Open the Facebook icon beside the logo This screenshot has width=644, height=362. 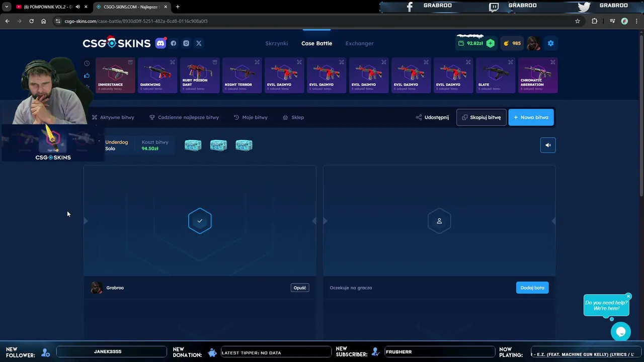174,43
